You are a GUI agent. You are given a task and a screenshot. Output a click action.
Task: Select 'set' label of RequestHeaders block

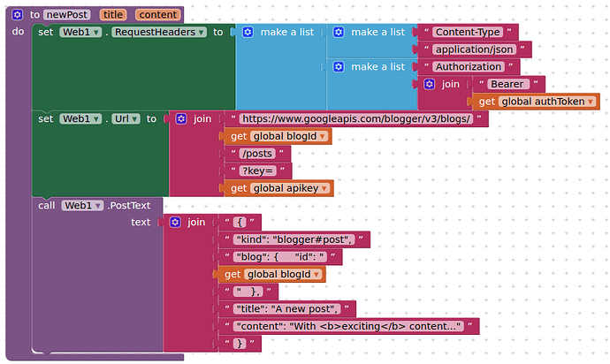click(45, 32)
